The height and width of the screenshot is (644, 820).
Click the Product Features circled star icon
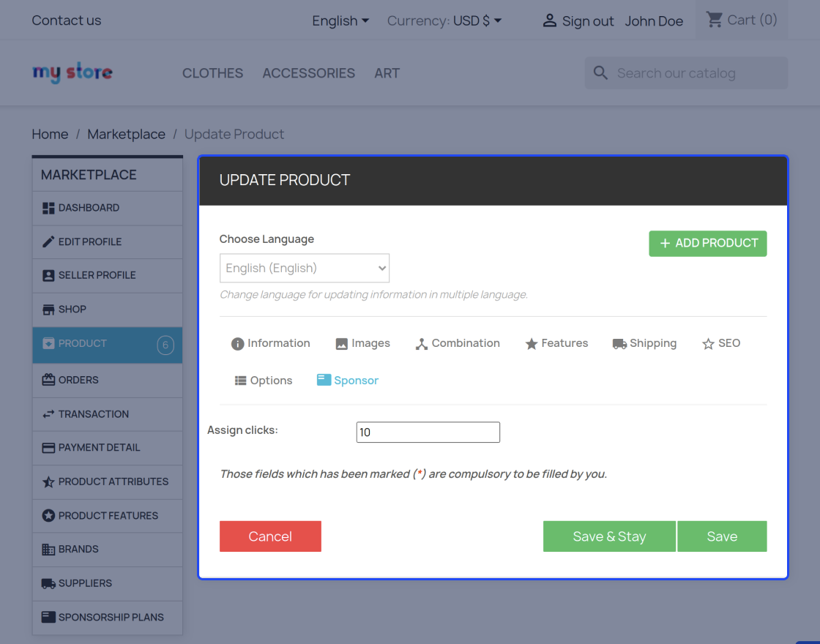click(x=48, y=516)
